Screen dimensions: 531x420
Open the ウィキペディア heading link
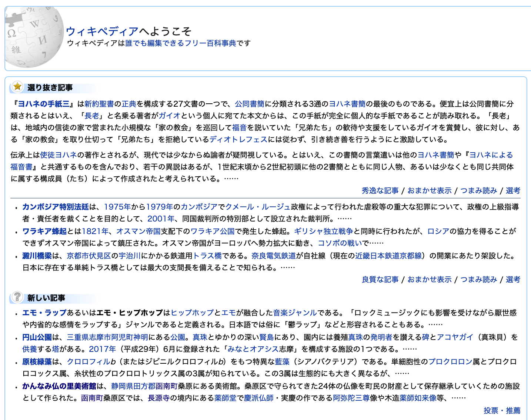[x=102, y=31]
